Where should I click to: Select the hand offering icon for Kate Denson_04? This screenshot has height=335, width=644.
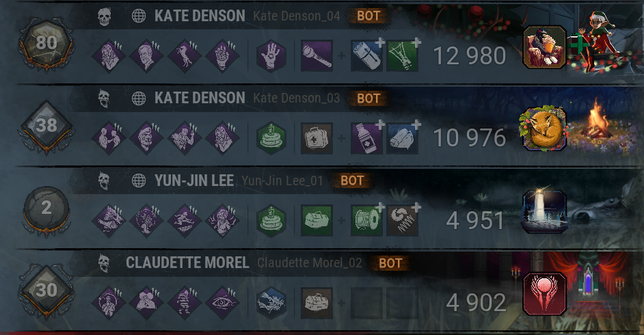point(271,55)
